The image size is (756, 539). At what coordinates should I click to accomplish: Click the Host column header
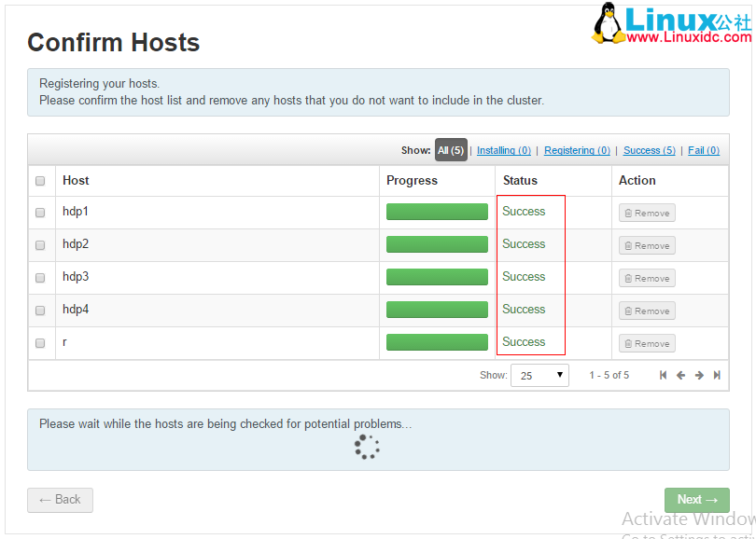pos(76,181)
